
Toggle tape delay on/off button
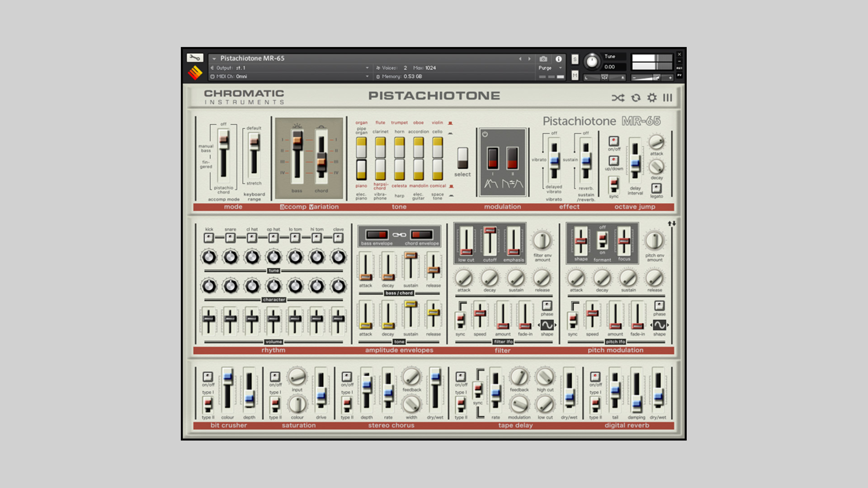(461, 376)
